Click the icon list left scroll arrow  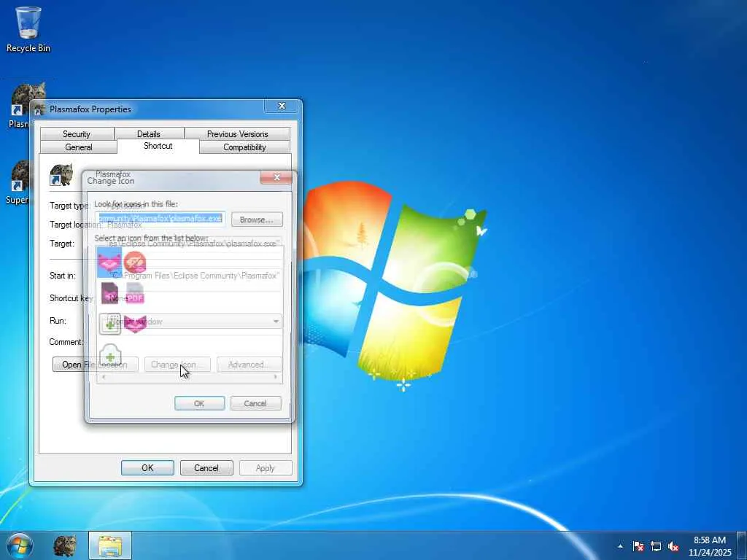(104, 377)
